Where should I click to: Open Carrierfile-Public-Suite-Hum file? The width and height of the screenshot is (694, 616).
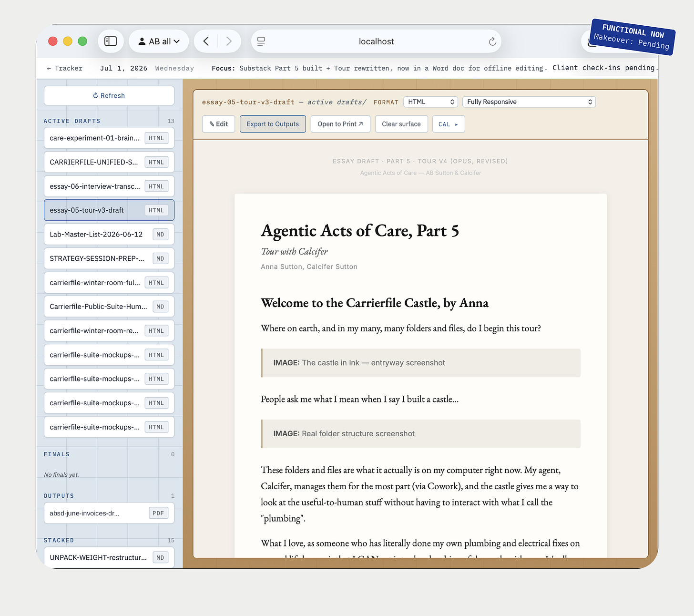point(109,307)
